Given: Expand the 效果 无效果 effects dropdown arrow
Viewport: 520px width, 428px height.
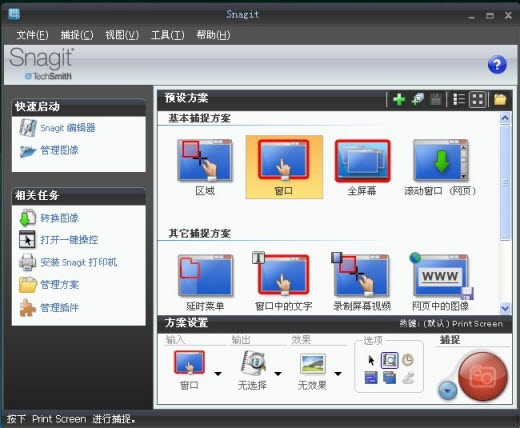Looking at the screenshot, I should point(338,374).
